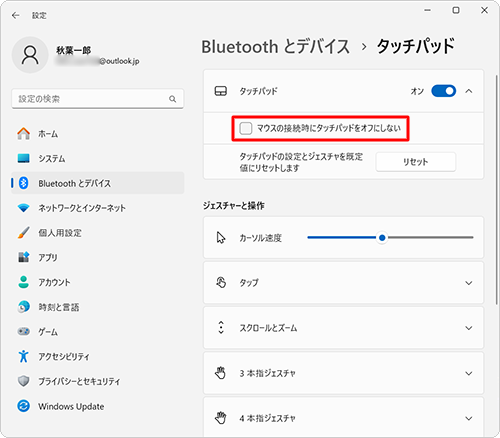Click the user profile avatar icon
This screenshot has height=438, width=500.
pyautogui.click(x=30, y=55)
